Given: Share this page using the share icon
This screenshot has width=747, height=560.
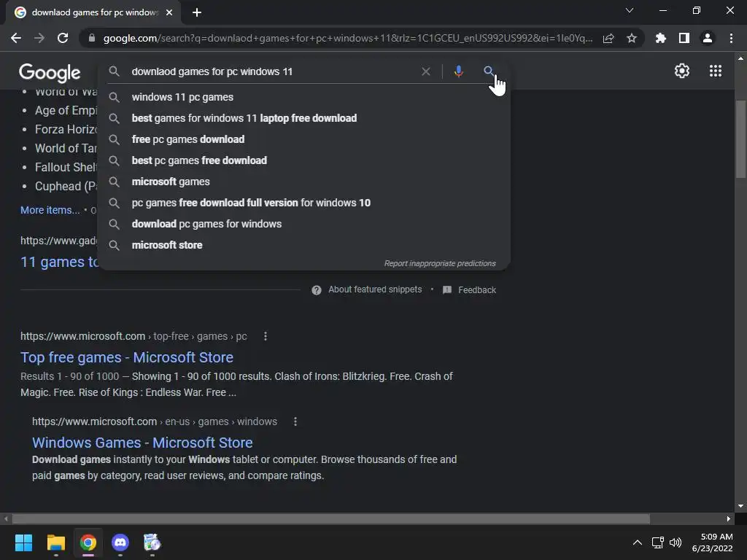Looking at the screenshot, I should tap(608, 38).
